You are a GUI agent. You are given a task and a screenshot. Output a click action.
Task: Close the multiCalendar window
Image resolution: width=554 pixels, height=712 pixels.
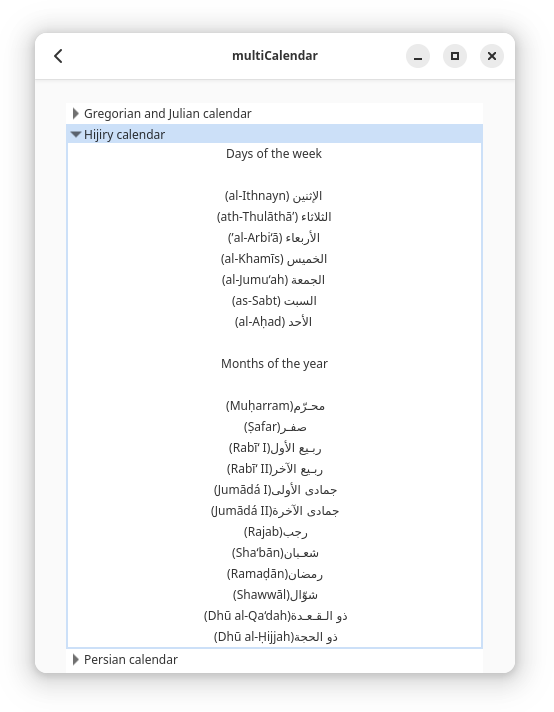492,56
